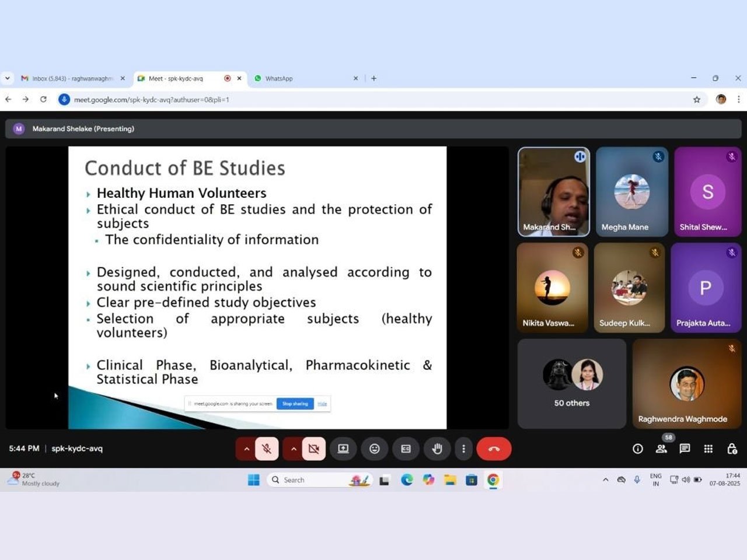The height and width of the screenshot is (560, 747).
Task: Click the Stop sharing button
Action: pyautogui.click(x=295, y=404)
